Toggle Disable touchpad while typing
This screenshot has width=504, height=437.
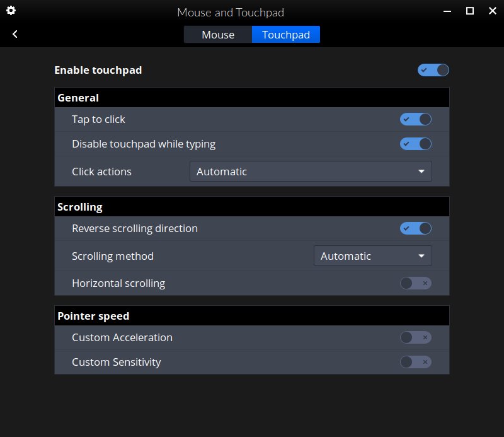pyautogui.click(x=416, y=144)
